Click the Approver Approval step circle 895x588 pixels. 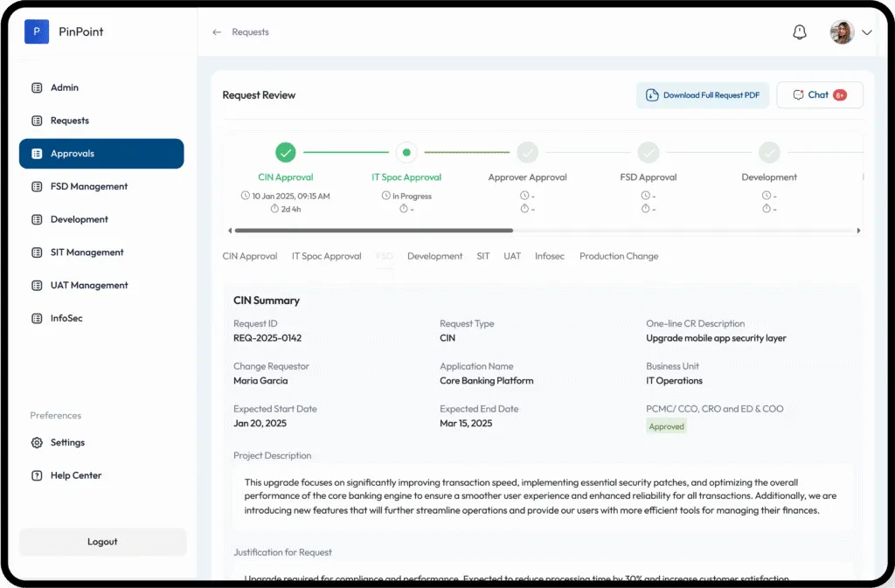pyautogui.click(x=527, y=153)
